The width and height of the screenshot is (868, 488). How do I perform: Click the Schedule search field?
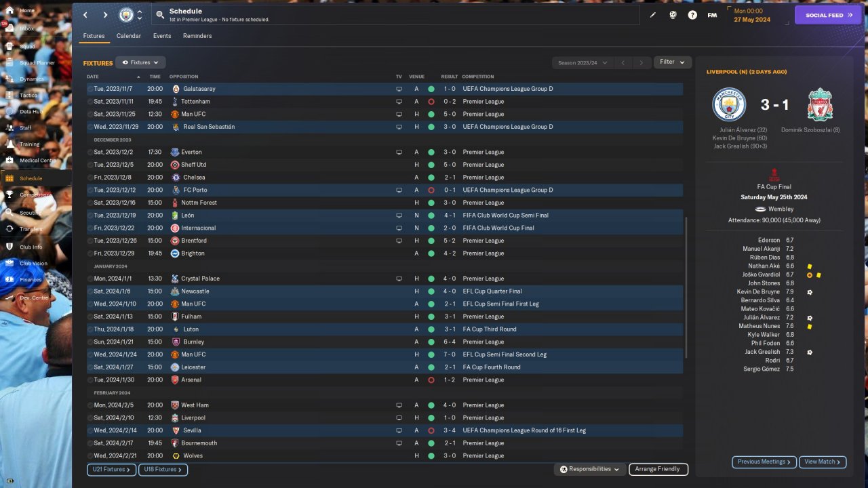click(395, 15)
